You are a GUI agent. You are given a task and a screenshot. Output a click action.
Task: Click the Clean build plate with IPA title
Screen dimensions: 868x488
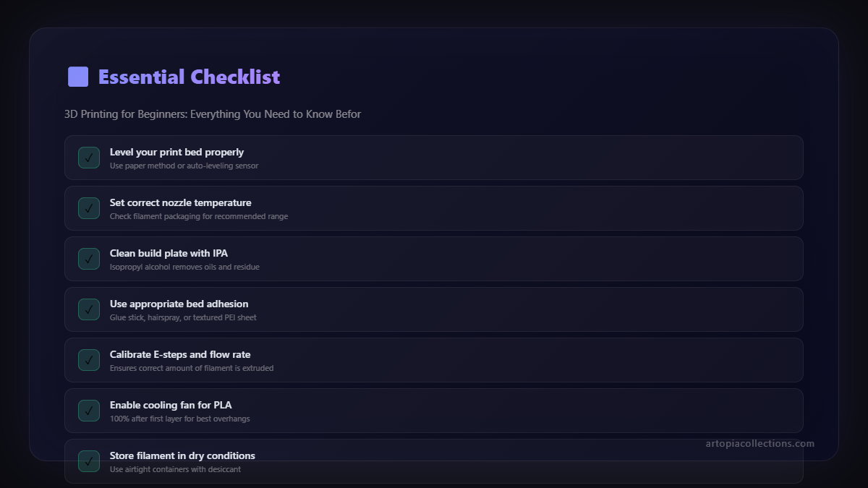click(x=169, y=253)
